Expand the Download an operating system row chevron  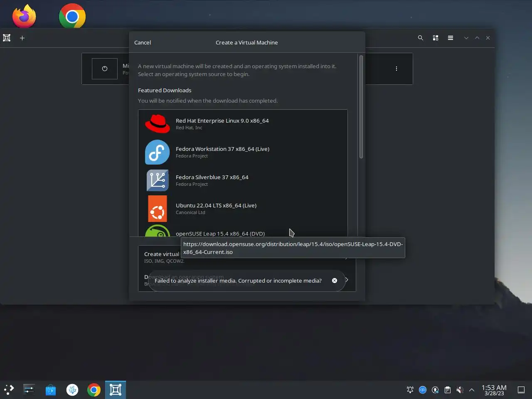tap(347, 280)
